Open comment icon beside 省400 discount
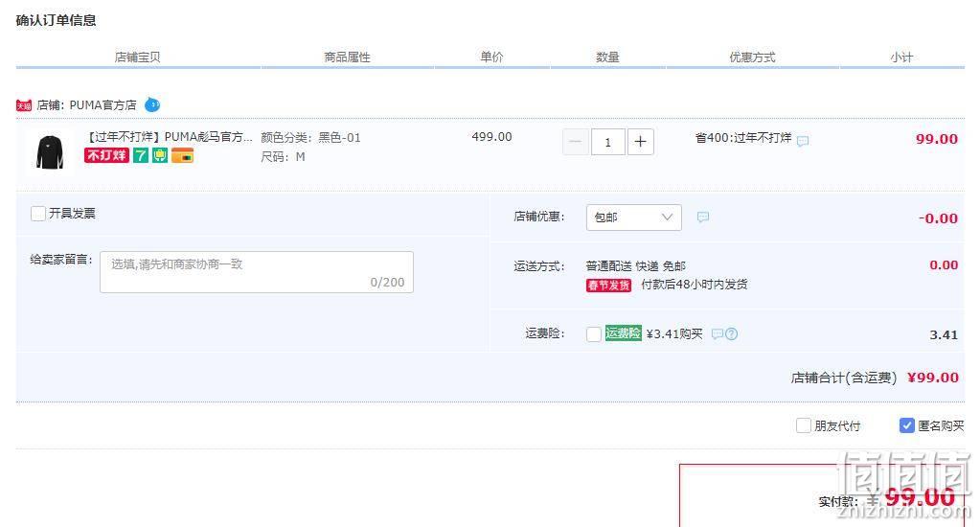Viewport: 980px width, 527px height. [803, 141]
